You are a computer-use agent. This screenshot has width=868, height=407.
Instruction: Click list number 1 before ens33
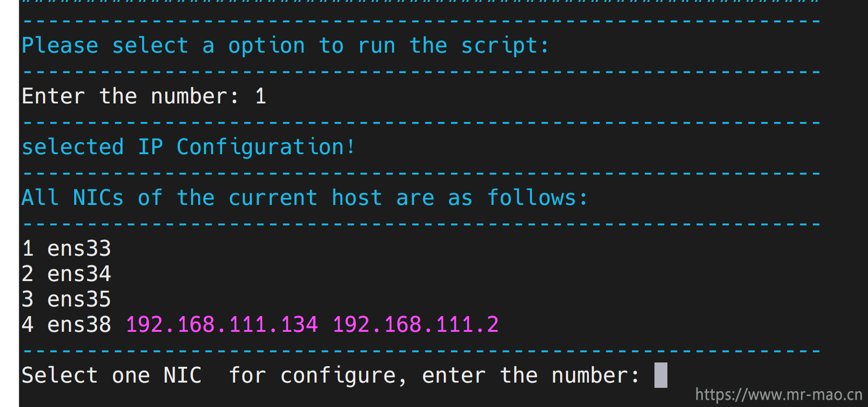28,249
